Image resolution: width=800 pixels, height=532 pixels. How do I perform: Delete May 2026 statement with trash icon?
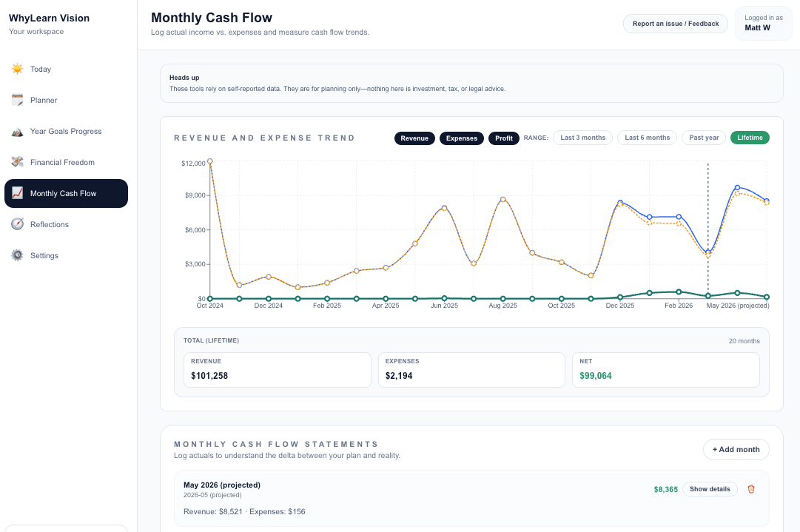(751, 489)
